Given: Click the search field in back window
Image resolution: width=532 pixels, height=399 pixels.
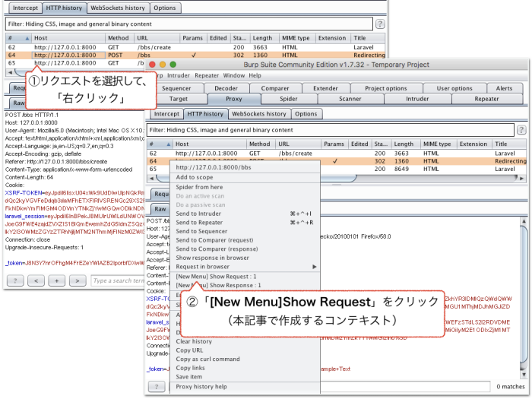Looking at the screenshot, I should [x=118, y=280].
